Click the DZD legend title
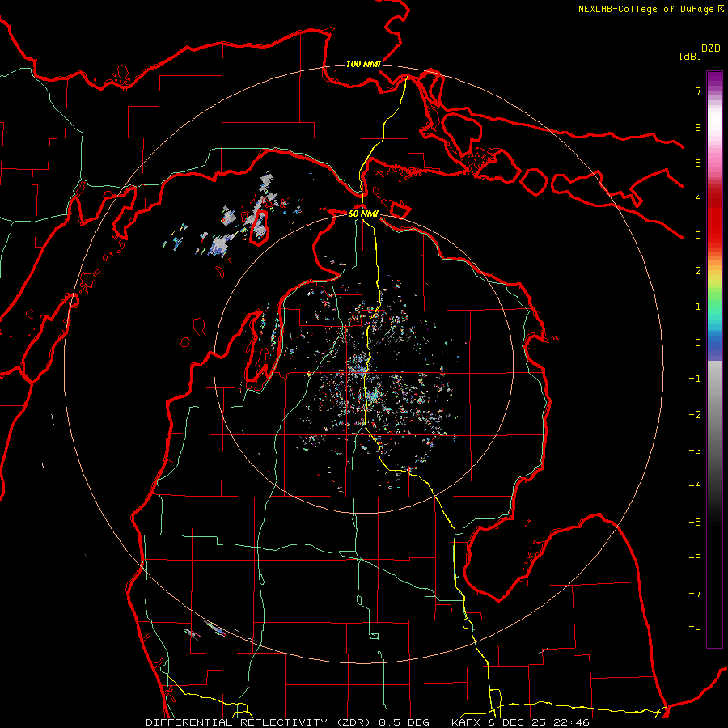Screen dimensions: 728x728 click(x=711, y=49)
